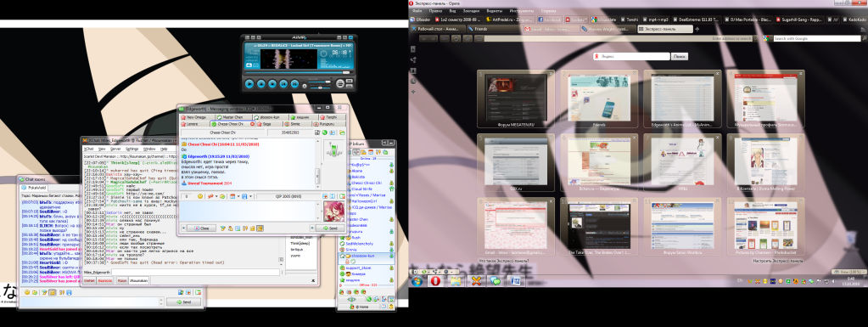Click the home button in Opera toolbar

pos(468,39)
